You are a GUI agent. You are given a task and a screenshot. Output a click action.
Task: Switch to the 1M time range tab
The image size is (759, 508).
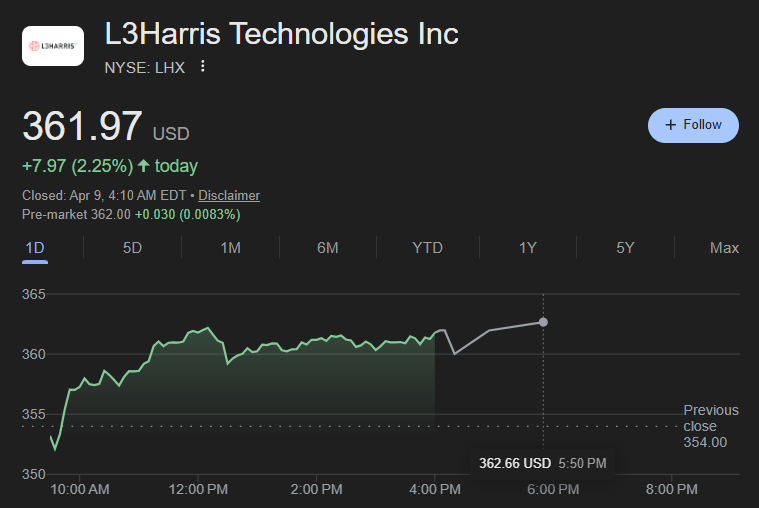coord(230,248)
